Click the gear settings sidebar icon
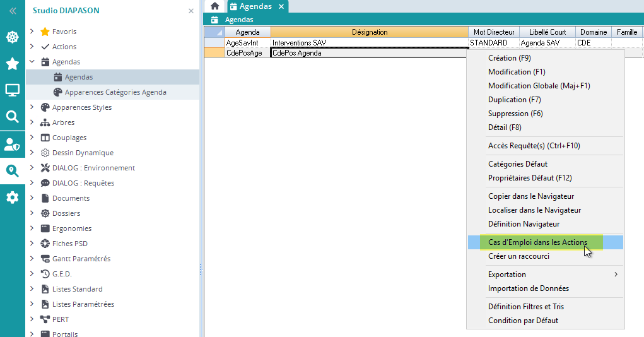Screen dimensions: 644x337 point(12,198)
